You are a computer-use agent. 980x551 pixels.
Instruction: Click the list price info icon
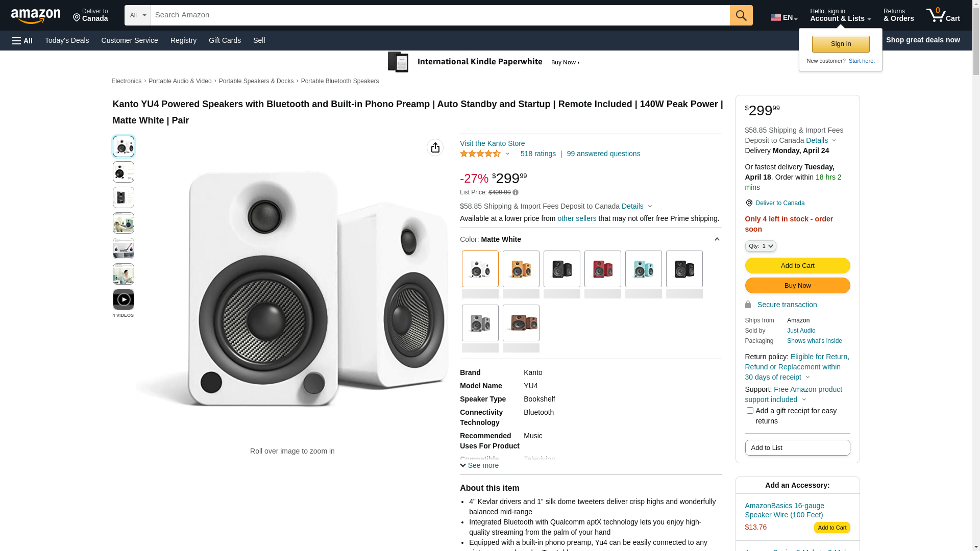coord(516,193)
